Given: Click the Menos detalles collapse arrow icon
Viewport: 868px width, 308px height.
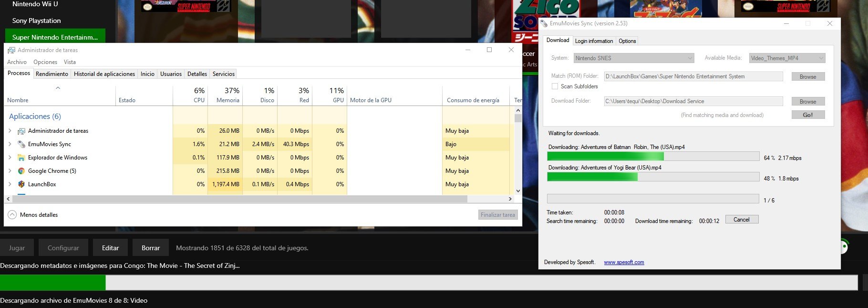Looking at the screenshot, I should [x=12, y=215].
